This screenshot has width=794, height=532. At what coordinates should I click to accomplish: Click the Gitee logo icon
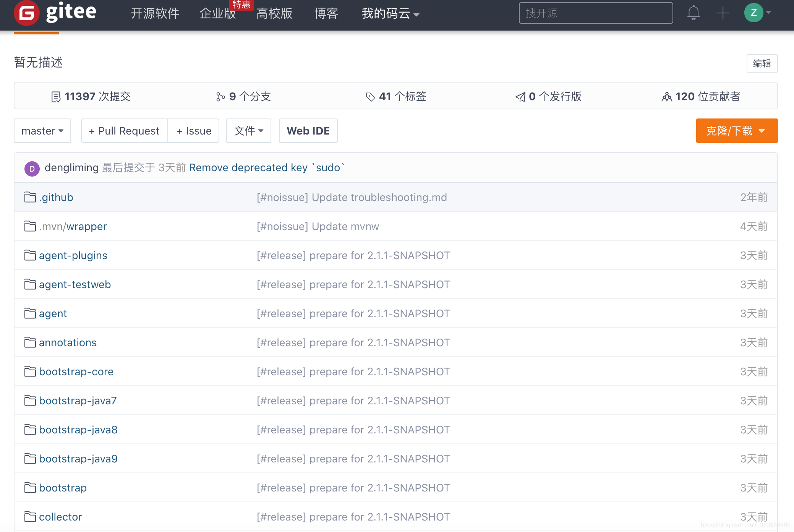point(26,13)
